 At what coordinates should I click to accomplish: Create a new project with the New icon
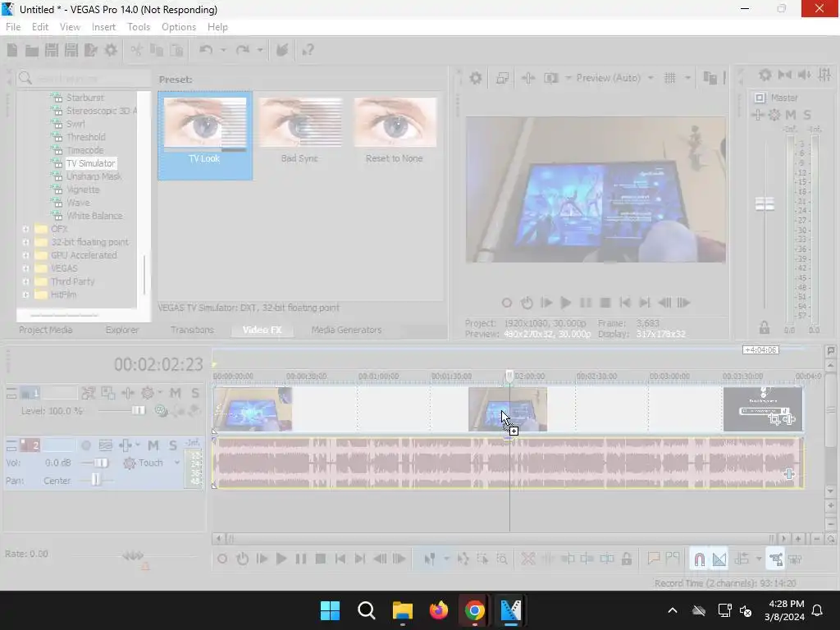[12, 50]
